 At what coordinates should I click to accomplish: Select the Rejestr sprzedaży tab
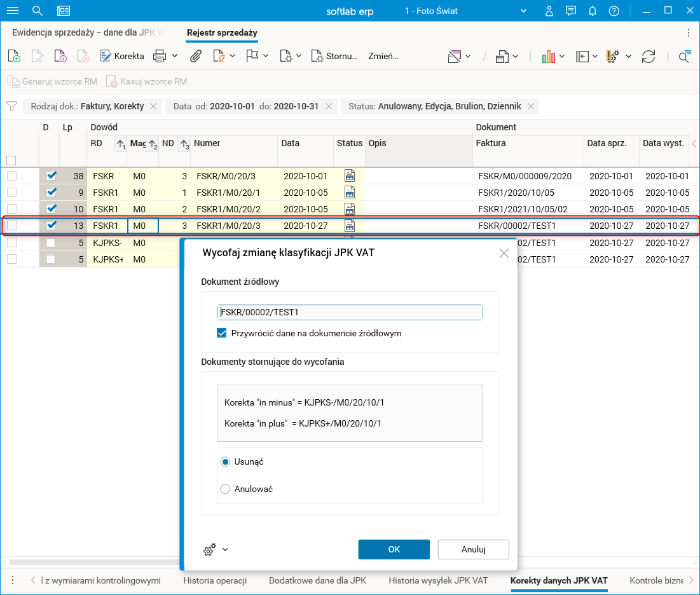(x=222, y=32)
